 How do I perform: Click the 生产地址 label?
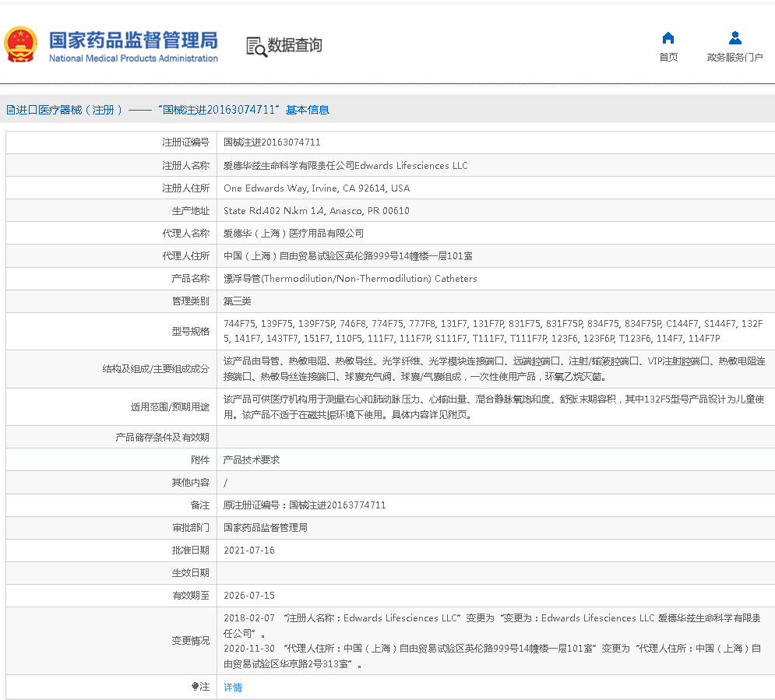191,211
